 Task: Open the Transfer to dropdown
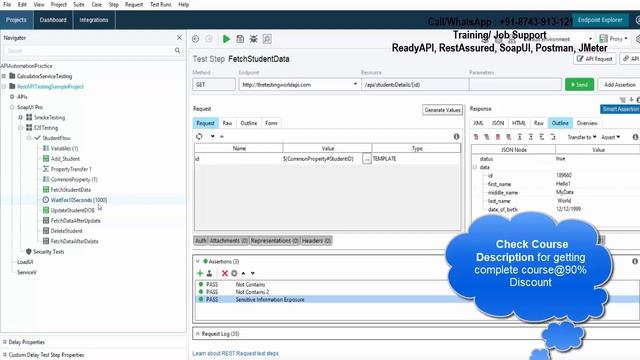[582, 137]
